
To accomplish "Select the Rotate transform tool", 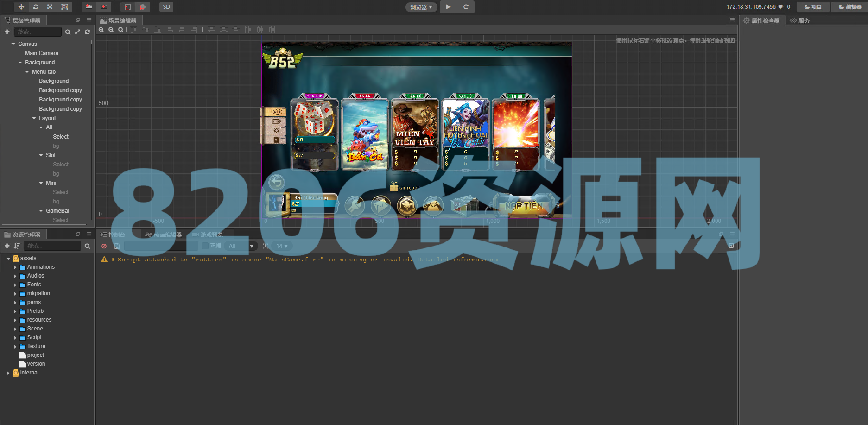I will [x=36, y=7].
